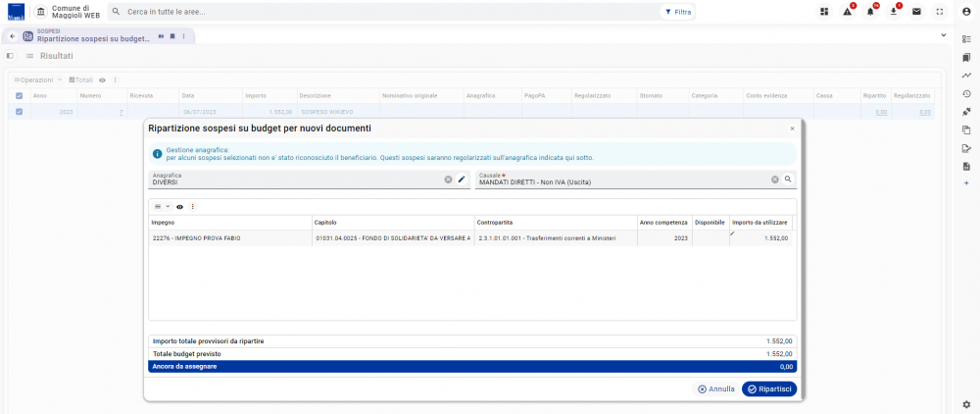Toggle the select-all checkbox in results header
This screenshot has width=980, height=414.
point(19,96)
